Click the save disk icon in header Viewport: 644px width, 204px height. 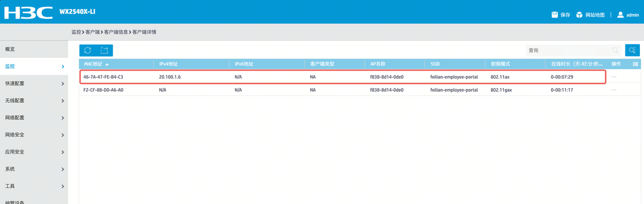pos(554,15)
